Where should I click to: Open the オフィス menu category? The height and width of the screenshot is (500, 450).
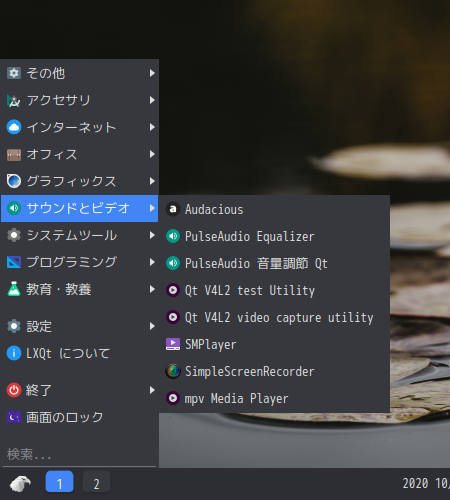click(79, 154)
